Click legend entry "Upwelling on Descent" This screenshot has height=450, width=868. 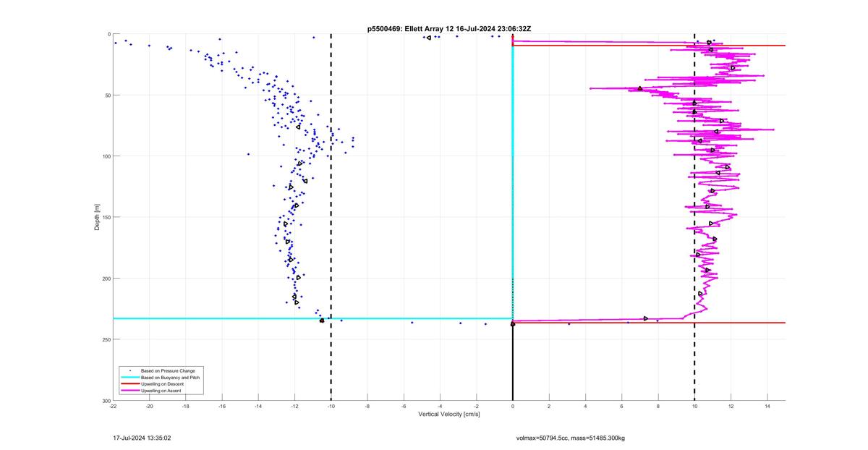[x=163, y=384]
